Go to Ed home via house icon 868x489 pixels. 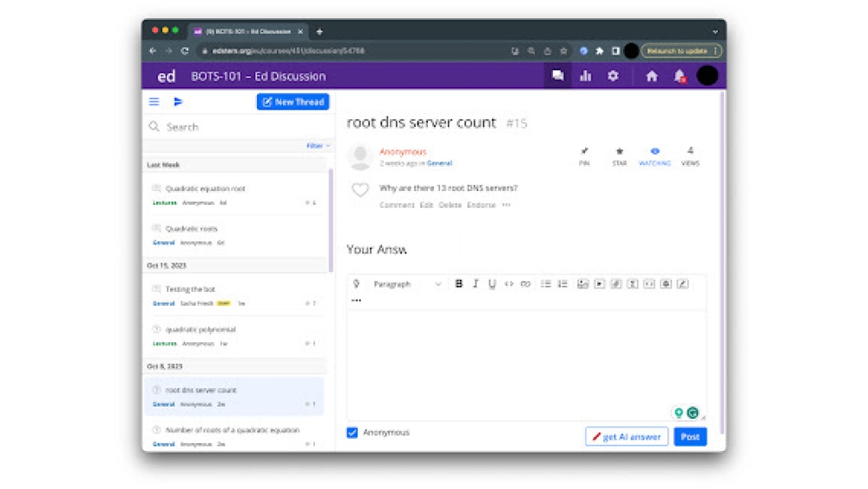(x=652, y=76)
